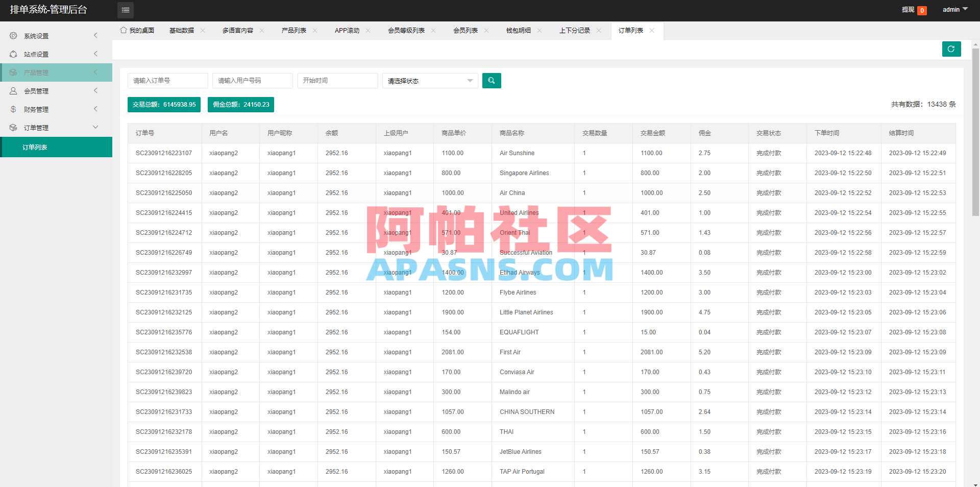Click the 佣金总额 commission total button

pos(240,104)
